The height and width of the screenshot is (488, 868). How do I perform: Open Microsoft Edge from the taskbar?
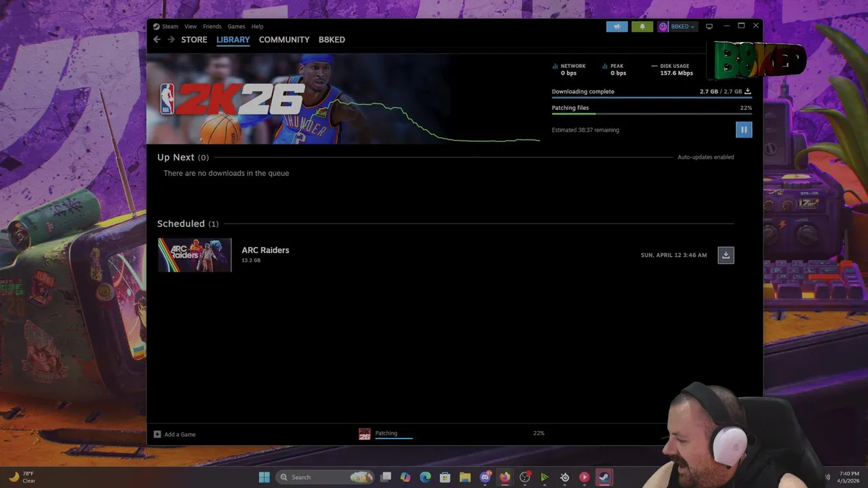(x=425, y=477)
